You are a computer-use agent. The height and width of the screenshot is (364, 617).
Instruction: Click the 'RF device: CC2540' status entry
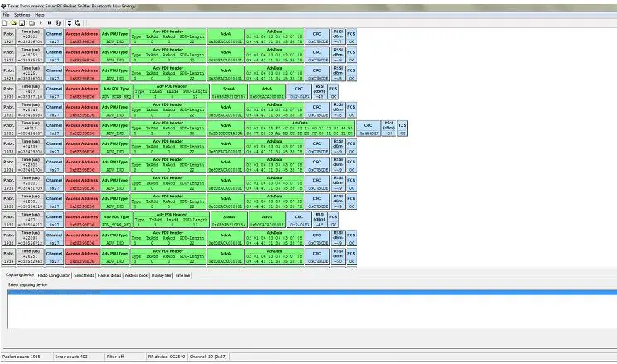[x=167, y=357]
